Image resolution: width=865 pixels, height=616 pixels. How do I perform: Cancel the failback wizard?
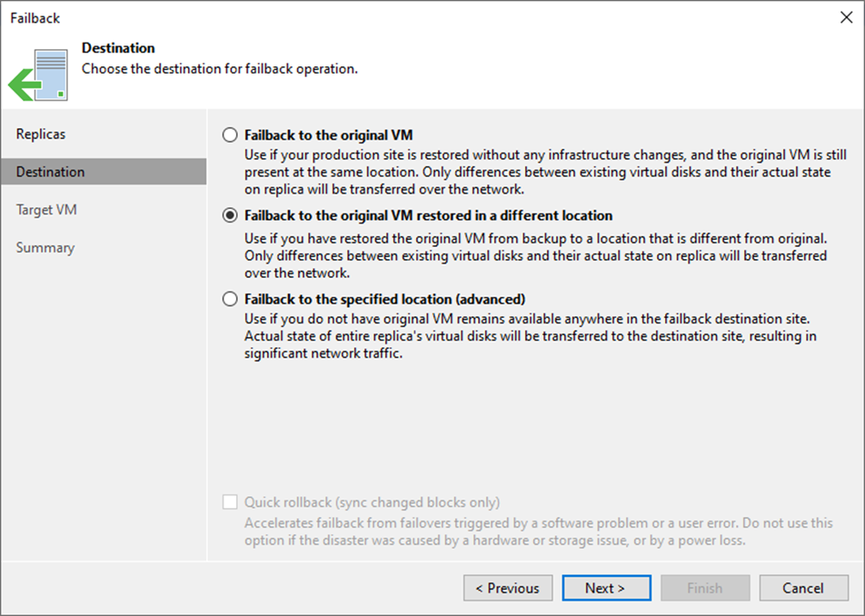[803, 588]
